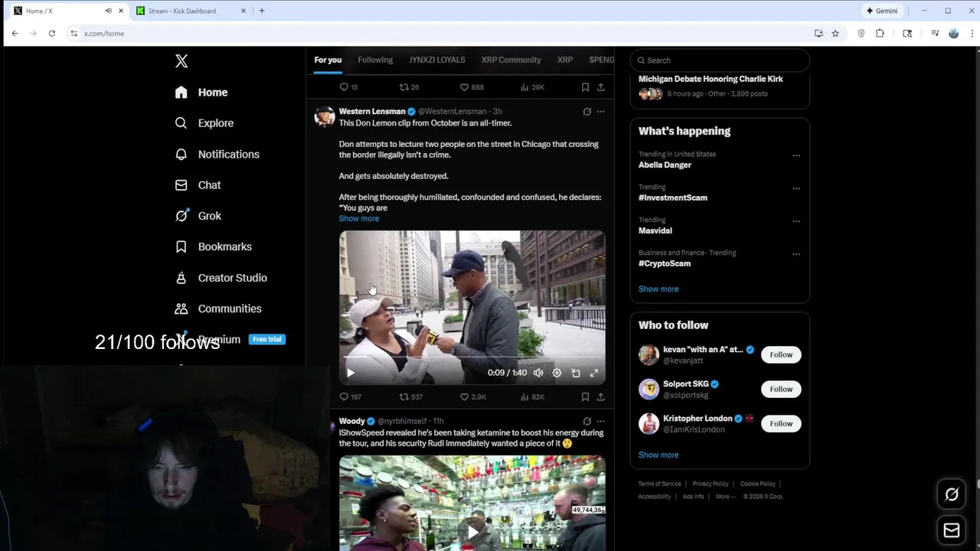
Task: Bookmark this page with star icon
Action: pos(835,34)
